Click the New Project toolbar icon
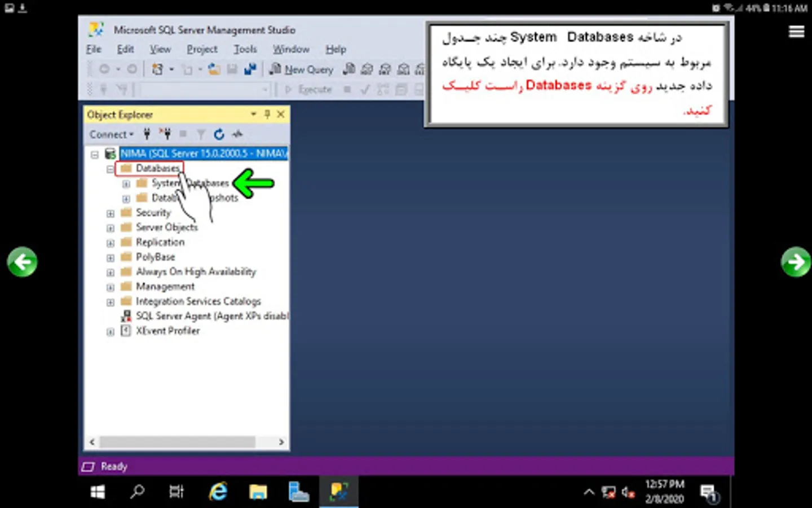The image size is (812, 508). click(x=157, y=69)
